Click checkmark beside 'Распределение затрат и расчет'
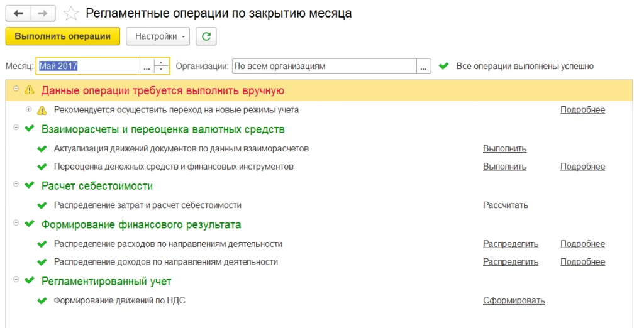Image resolution: width=644 pixels, height=328 pixels. click(x=42, y=205)
